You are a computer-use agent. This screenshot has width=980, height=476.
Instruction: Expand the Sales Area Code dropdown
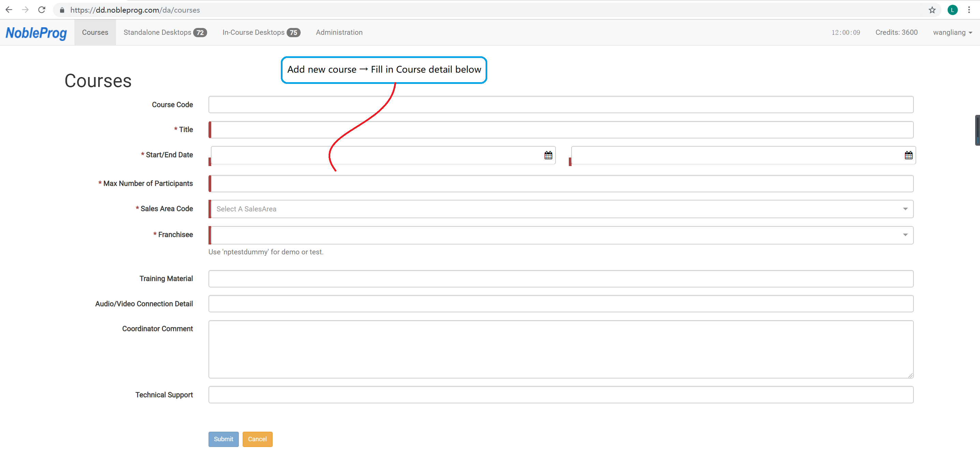click(x=905, y=209)
